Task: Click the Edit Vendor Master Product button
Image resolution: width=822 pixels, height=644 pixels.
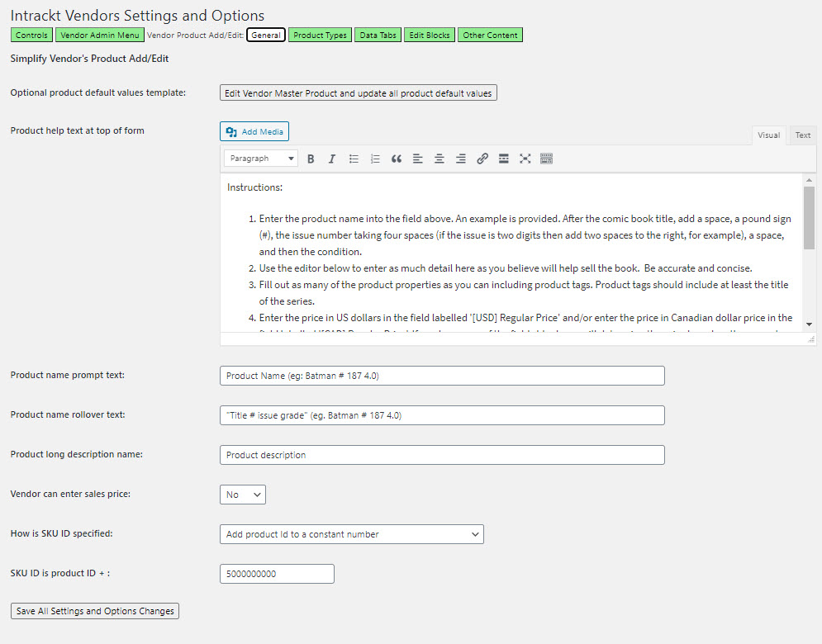Action: [x=358, y=93]
